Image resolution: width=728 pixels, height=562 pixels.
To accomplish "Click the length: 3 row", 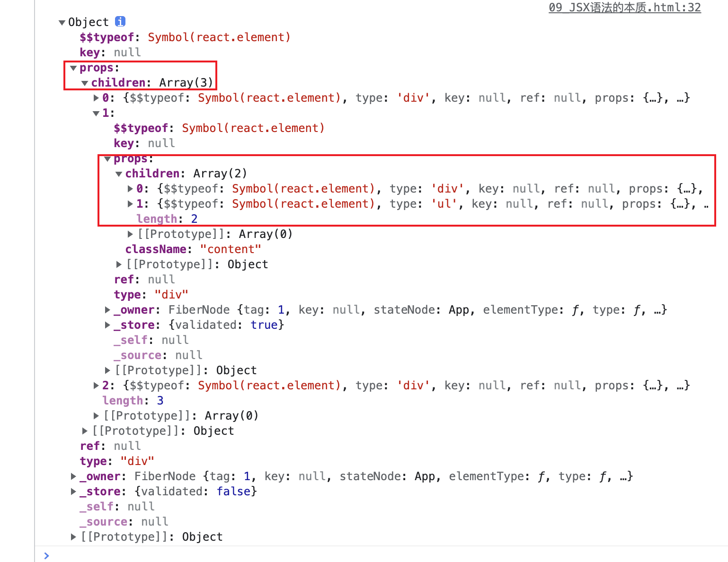I will pyautogui.click(x=133, y=401).
